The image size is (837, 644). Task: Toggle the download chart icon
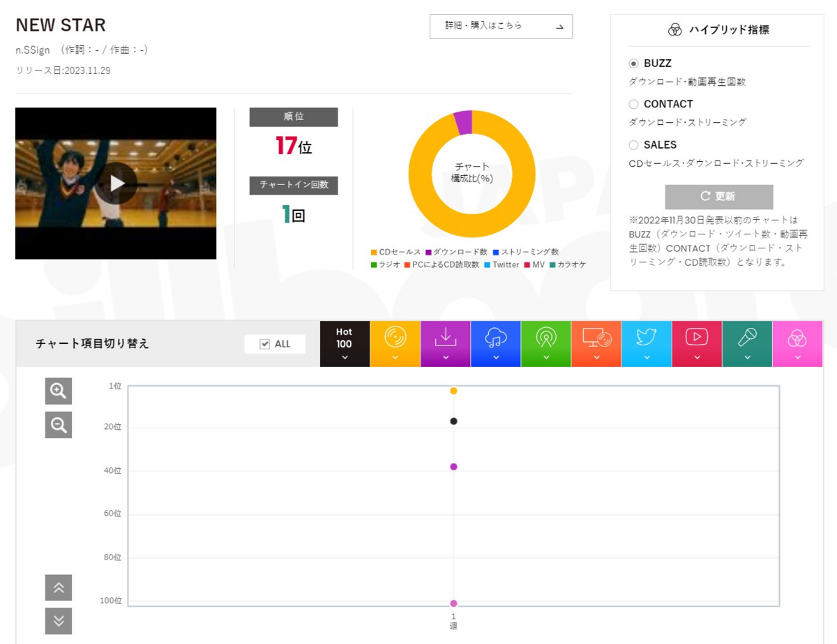tap(445, 344)
